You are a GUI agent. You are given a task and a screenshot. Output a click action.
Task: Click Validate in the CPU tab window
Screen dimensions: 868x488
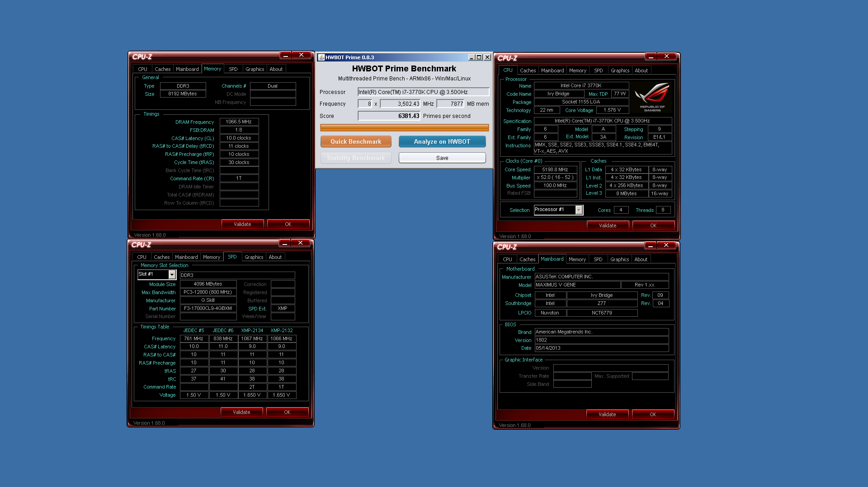[608, 226]
